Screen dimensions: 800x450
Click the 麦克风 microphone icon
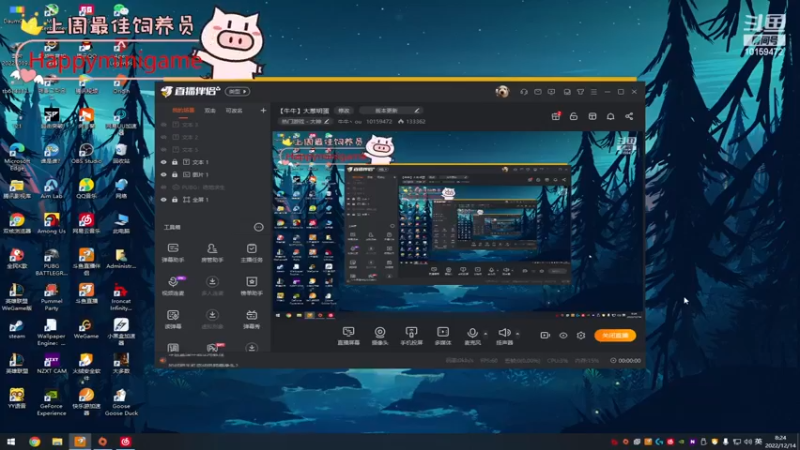coord(472,333)
